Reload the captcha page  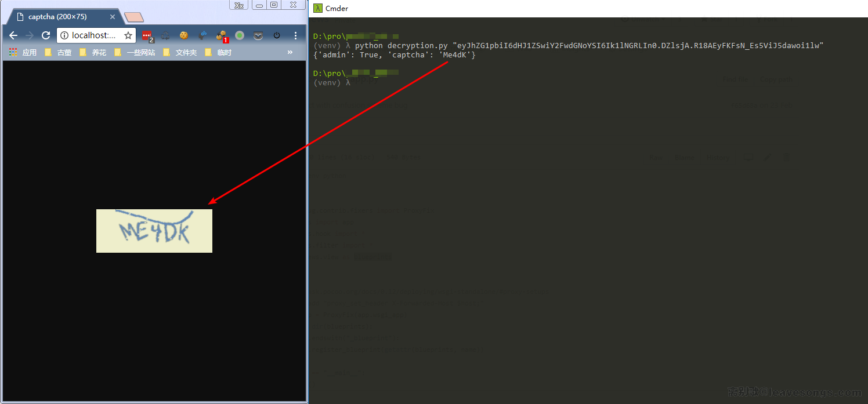(x=46, y=35)
